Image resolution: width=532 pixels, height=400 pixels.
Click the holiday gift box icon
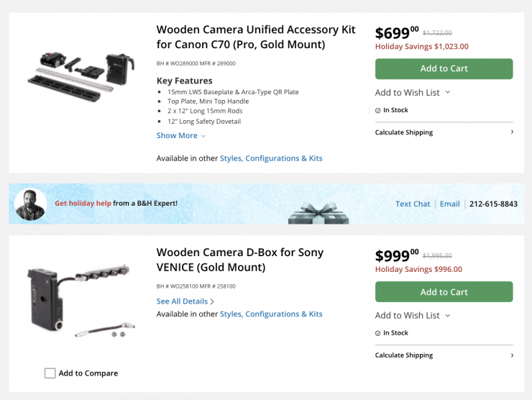pos(318,214)
